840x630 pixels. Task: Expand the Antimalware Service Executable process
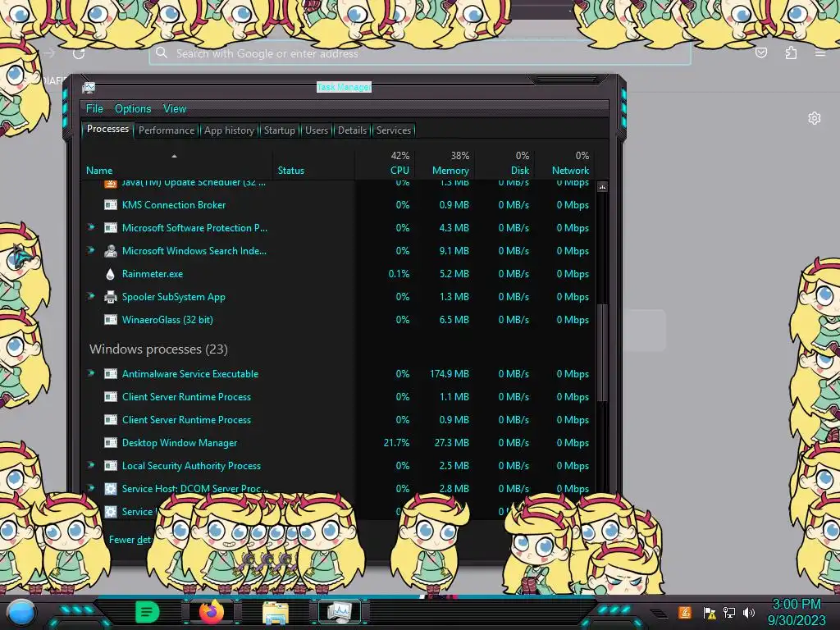tap(92, 373)
